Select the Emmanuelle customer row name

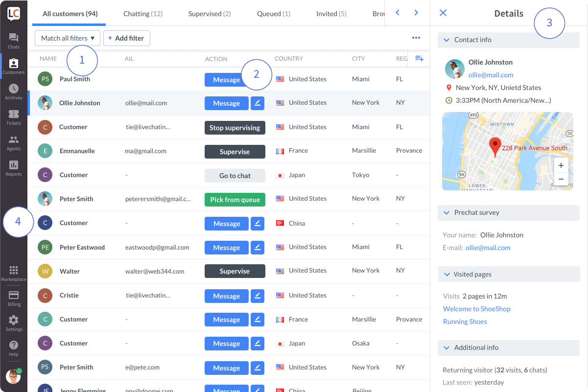coord(77,151)
